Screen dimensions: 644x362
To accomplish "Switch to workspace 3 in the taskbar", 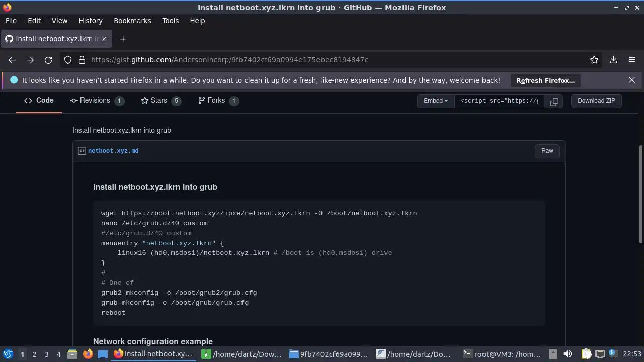I will 46,354.
